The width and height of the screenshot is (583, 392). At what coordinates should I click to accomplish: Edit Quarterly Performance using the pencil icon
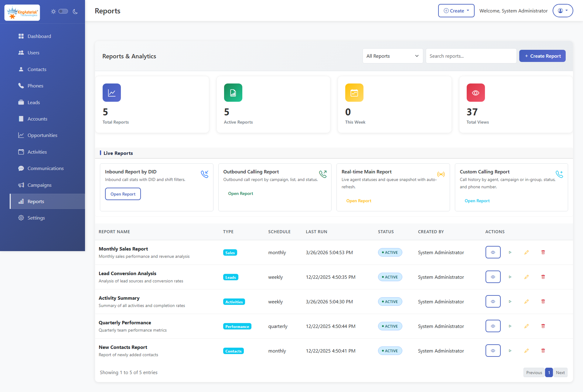(x=527, y=326)
